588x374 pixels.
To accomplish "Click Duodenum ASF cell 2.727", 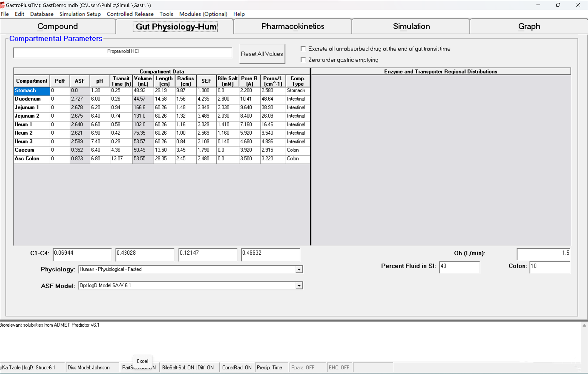I will tap(80, 99).
